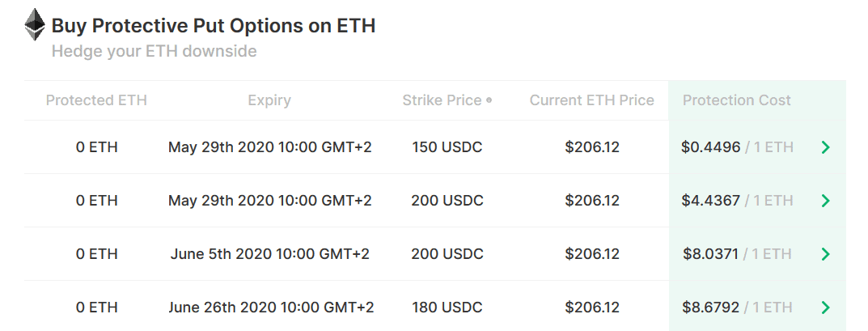Click the Protected ETH column header
The width and height of the screenshot is (868, 331).
click(x=96, y=101)
